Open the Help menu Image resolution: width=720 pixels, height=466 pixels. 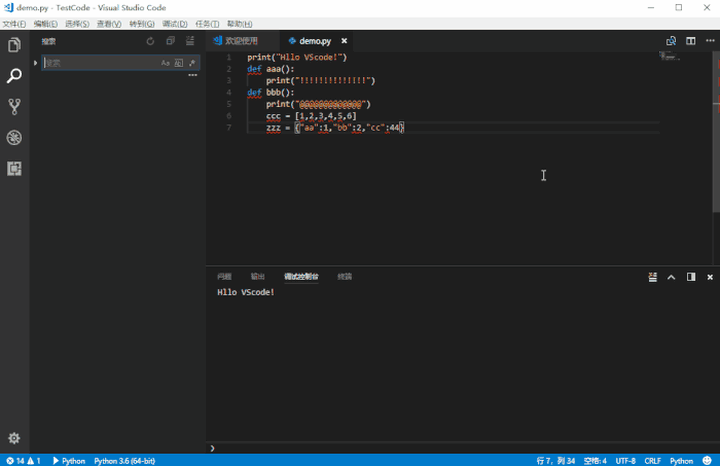tap(240, 24)
